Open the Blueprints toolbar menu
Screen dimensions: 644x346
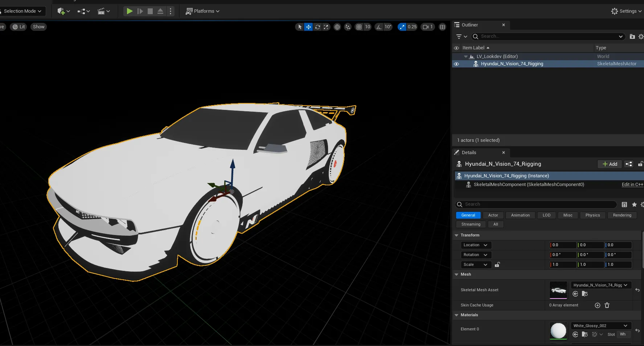(x=83, y=11)
